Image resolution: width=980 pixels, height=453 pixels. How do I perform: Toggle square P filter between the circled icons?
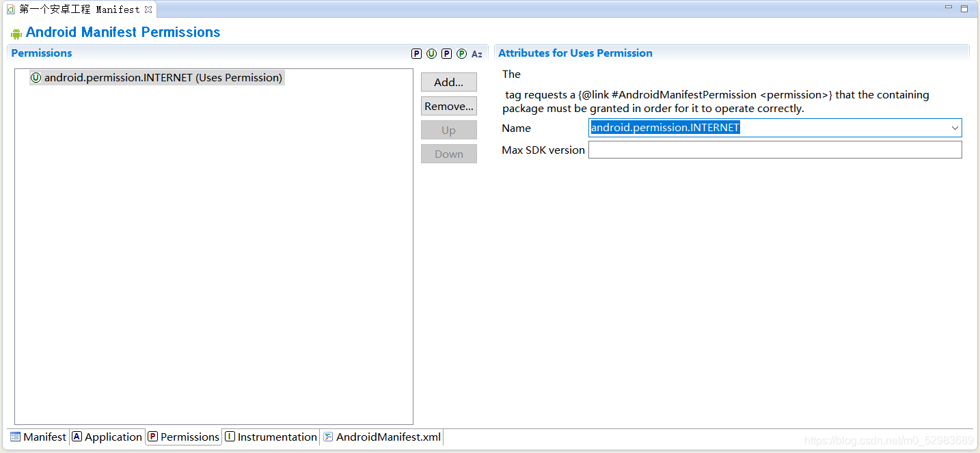click(446, 54)
